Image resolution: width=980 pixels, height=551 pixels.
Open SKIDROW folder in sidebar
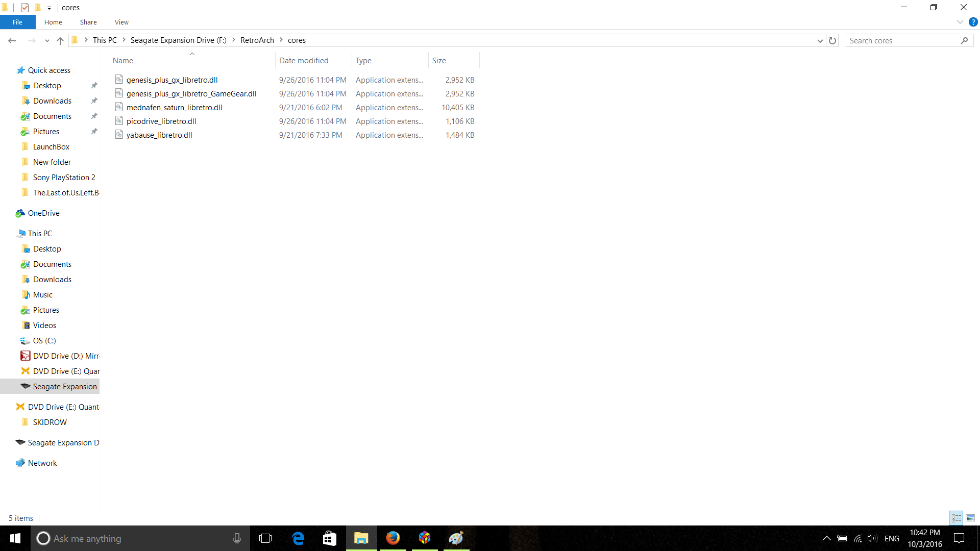tap(50, 422)
